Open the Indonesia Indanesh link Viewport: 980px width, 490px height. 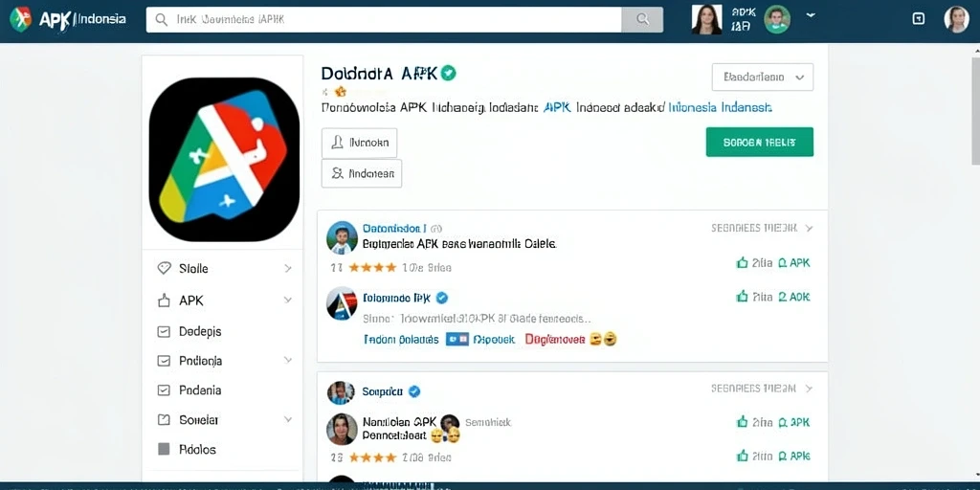(x=720, y=107)
